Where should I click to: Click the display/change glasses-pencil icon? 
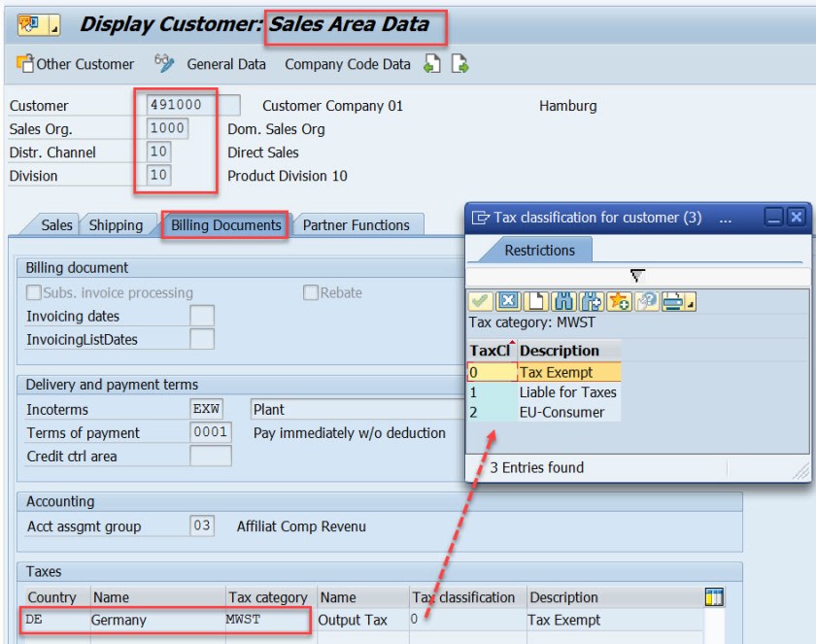165,64
